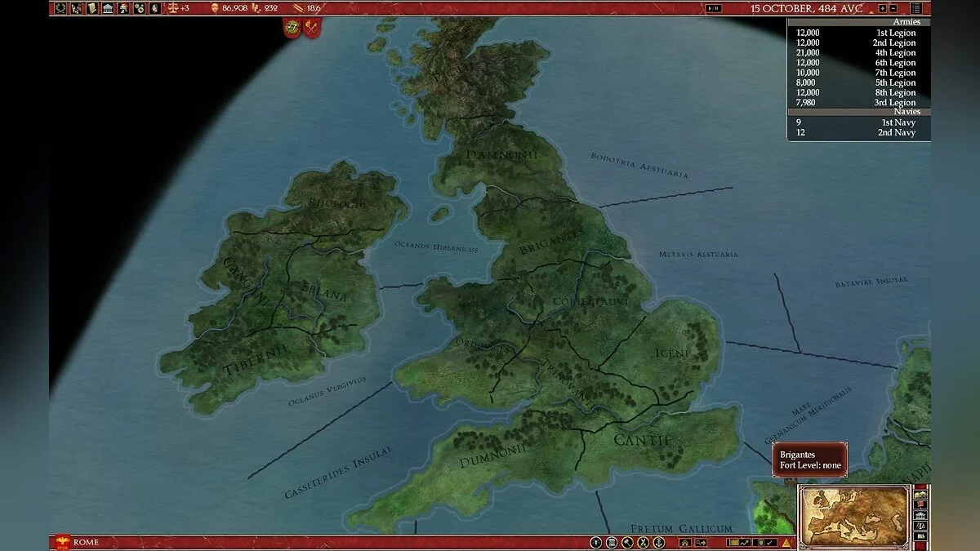The width and height of the screenshot is (980, 551).
Task: Select 2nd Legion in the outliner
Action: pyautogui.click(x=856, y=42)
